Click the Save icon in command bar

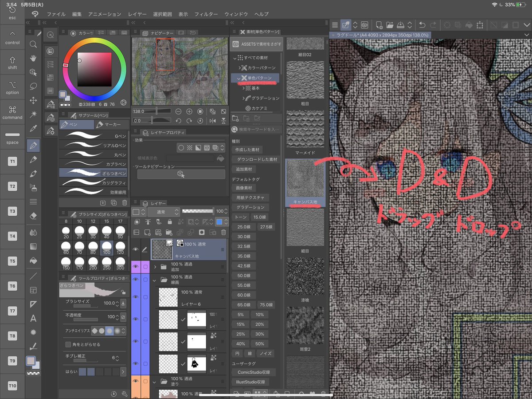point(400,25)
